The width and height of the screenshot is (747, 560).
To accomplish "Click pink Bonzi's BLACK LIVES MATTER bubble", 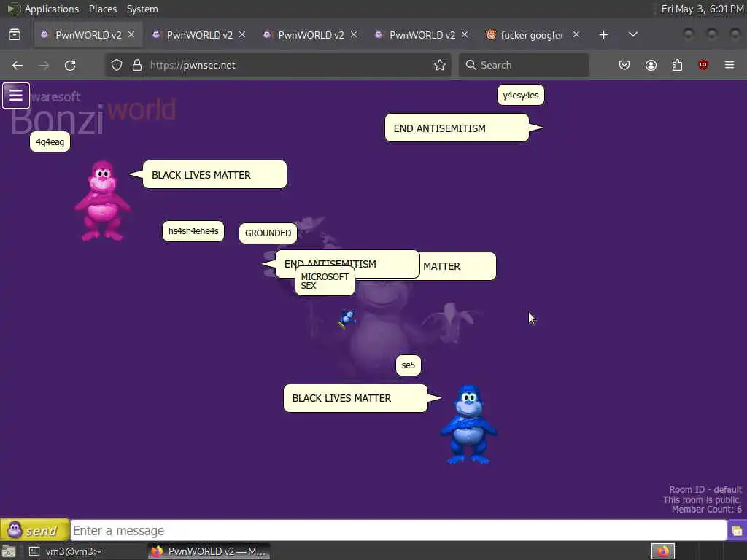I will point(215,175).
